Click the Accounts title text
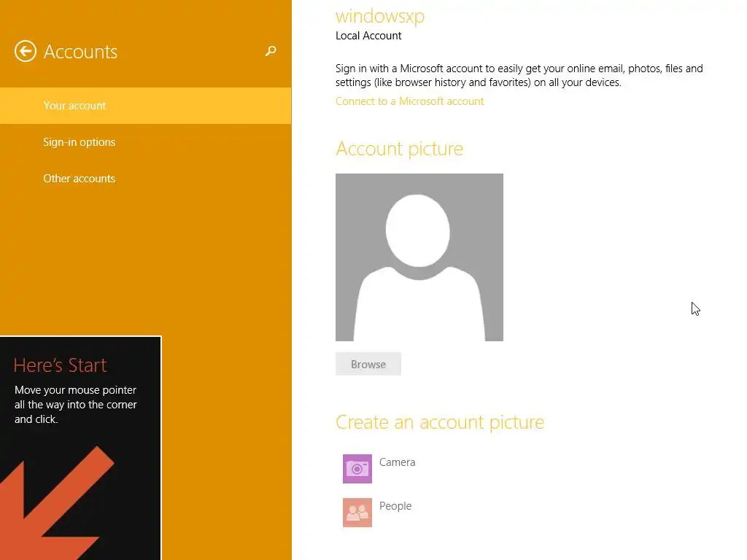 (x=80, y=52)
